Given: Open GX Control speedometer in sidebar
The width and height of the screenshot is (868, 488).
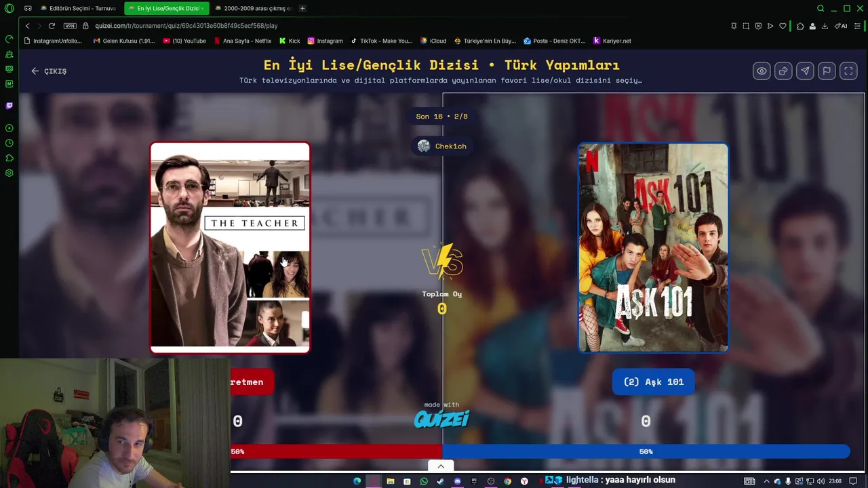Looking at the screenshot, I should click(x=9, y=39).
